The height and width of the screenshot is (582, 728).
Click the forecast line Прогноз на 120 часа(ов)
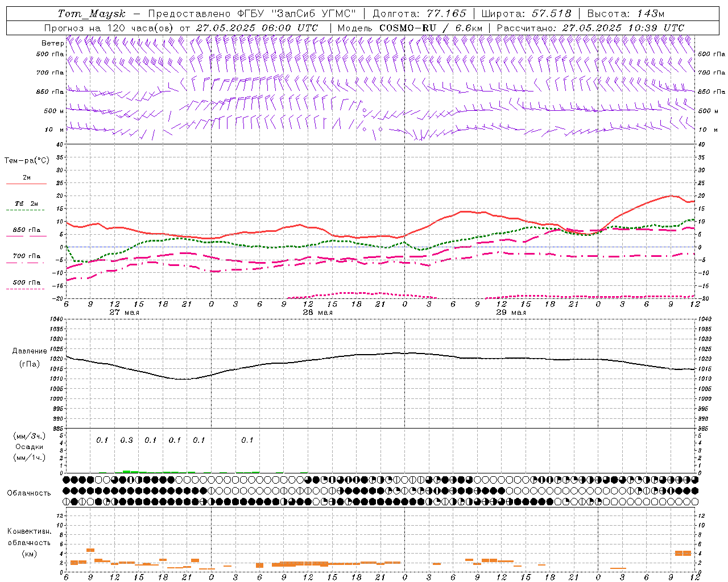(109, 28)
